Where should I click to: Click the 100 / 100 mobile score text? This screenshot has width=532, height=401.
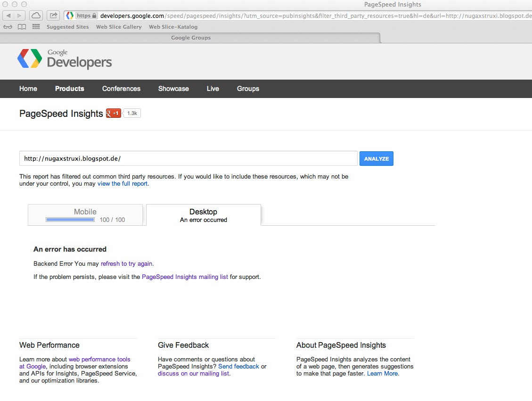tap(112, 220)
